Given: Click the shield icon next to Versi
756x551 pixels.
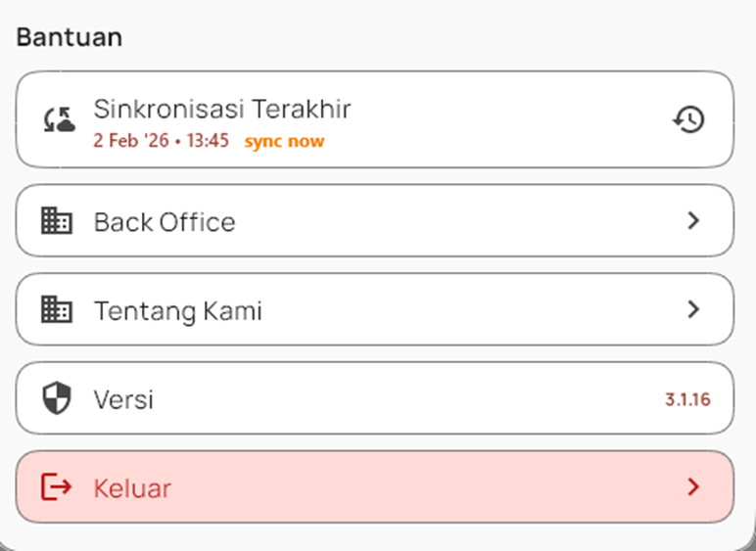Looking at the screenshot, I should tap(58, 398).
